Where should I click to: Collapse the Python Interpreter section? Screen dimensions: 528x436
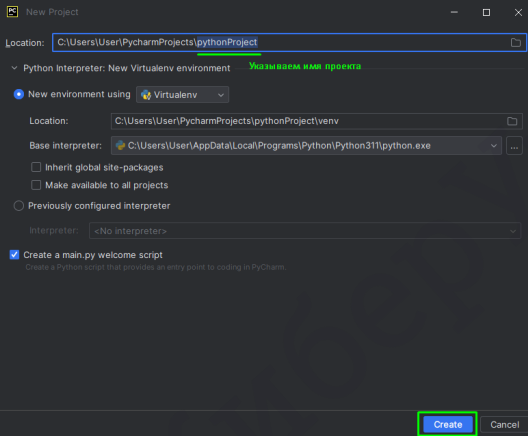(14, 68)
